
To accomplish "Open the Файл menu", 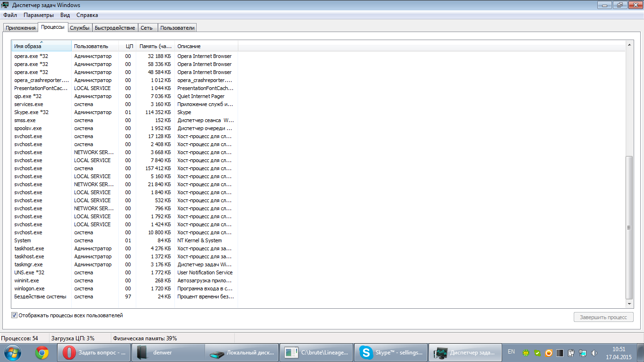I will pyautogui.click(x=10, y=15).
